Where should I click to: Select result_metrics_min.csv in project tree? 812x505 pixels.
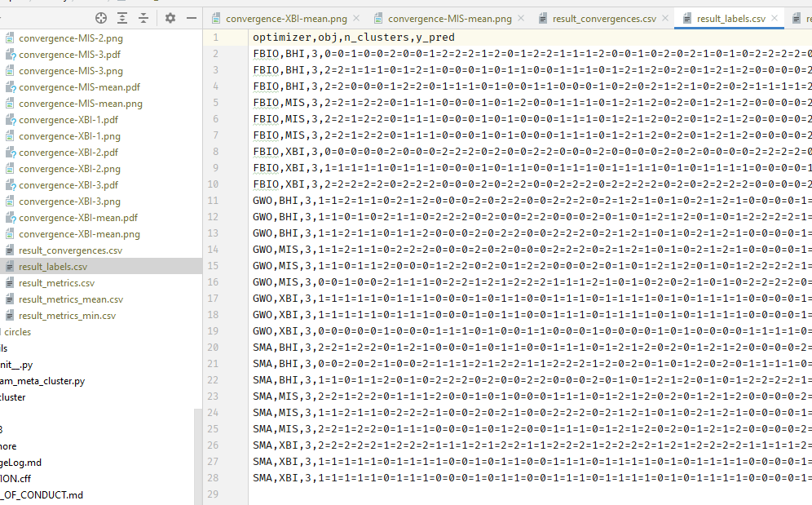pyautogui.click(x=68, y=316)
